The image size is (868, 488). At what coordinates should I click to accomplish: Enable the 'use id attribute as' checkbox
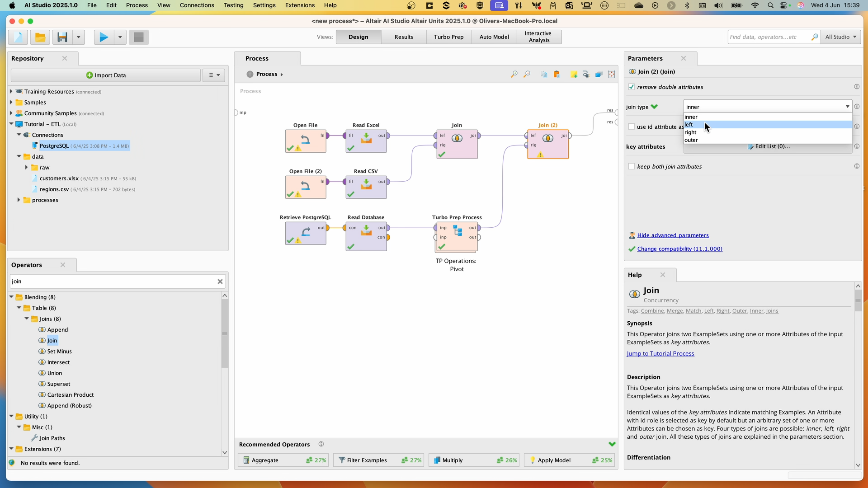coord(632,127)
